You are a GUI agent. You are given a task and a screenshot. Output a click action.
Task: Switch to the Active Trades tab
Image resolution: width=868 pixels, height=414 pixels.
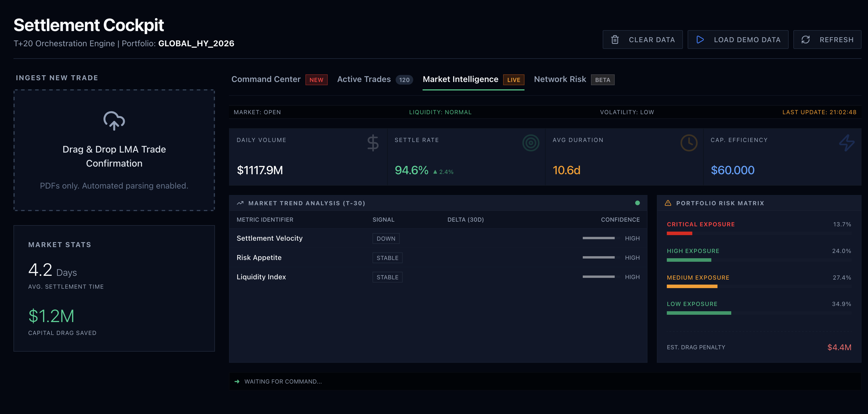point(364,80)
